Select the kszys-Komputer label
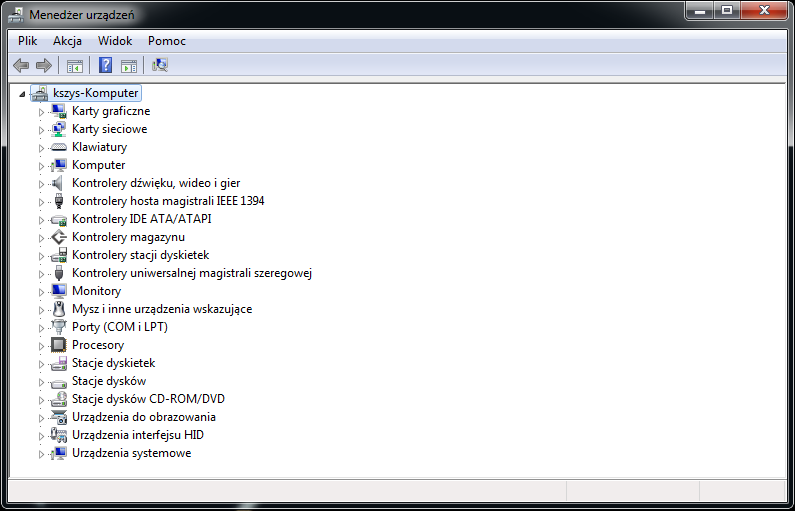The width and height of the screenshot is (795, 511). pos(95,93)
